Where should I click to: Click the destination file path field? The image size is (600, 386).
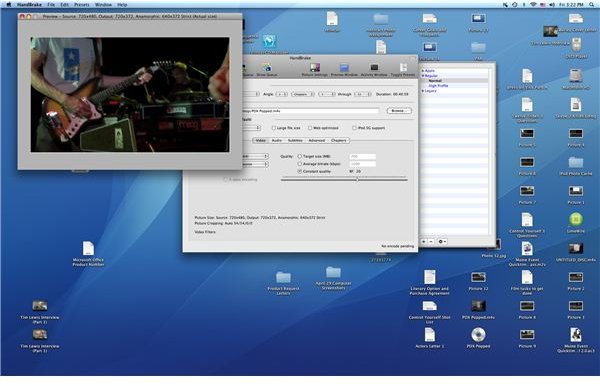click(x=310, y=111)
